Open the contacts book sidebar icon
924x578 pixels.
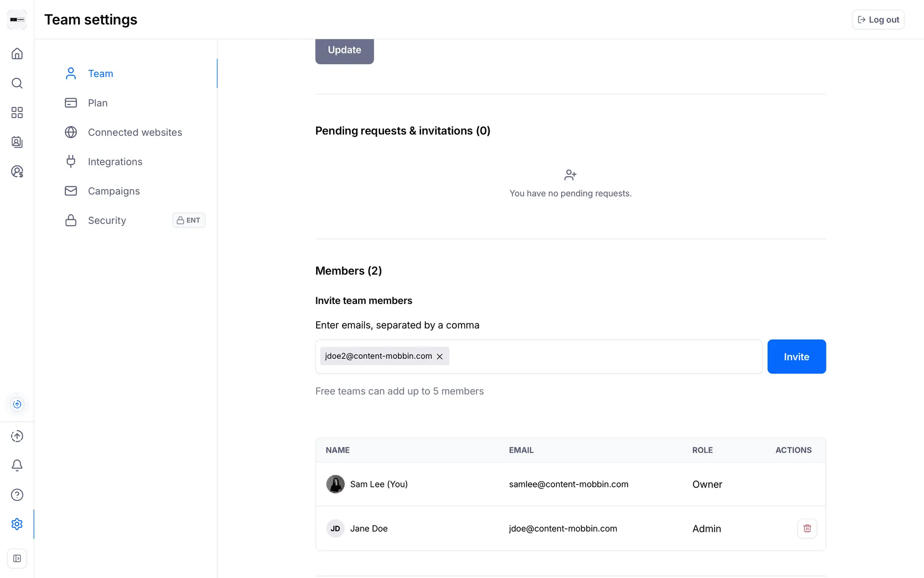click(17, 142)
